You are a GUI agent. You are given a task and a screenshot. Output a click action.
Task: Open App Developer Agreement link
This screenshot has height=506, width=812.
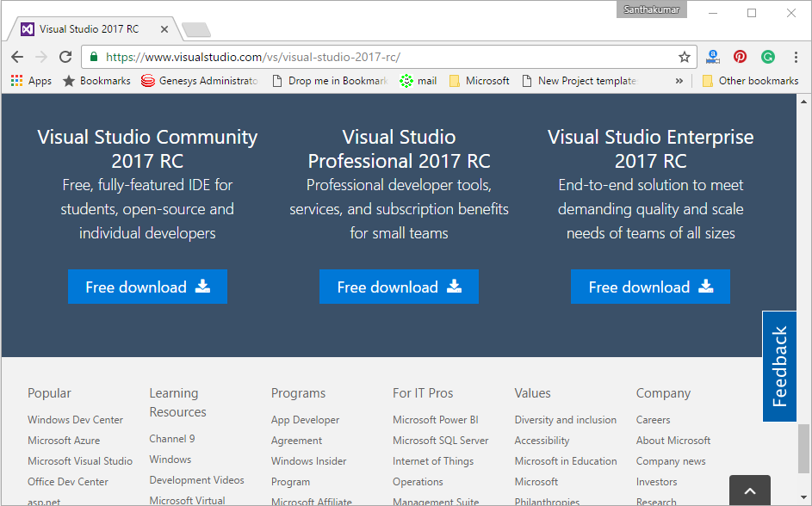(305, 430)
